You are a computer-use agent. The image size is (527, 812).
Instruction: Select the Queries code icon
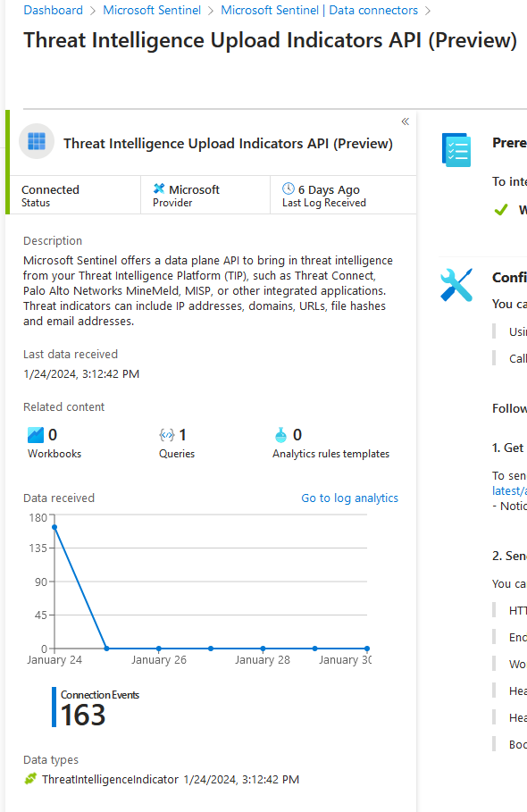click(x=167, y=434)
